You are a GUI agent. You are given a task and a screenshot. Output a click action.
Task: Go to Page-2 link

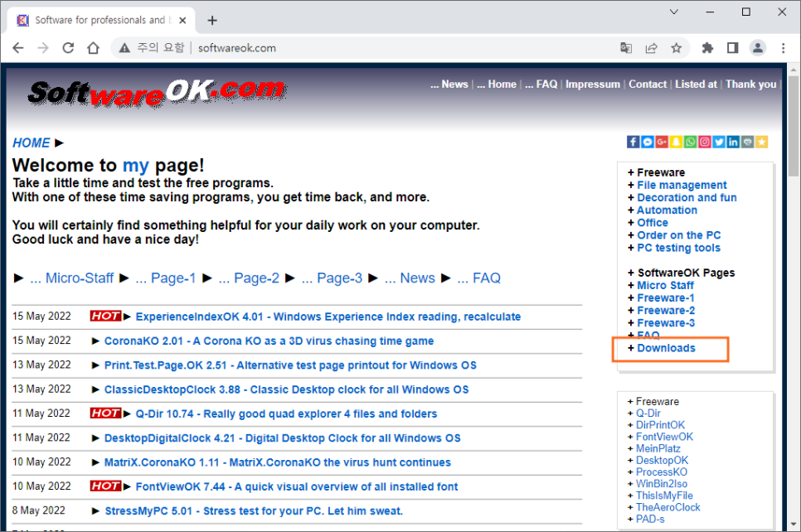(249, 278)
